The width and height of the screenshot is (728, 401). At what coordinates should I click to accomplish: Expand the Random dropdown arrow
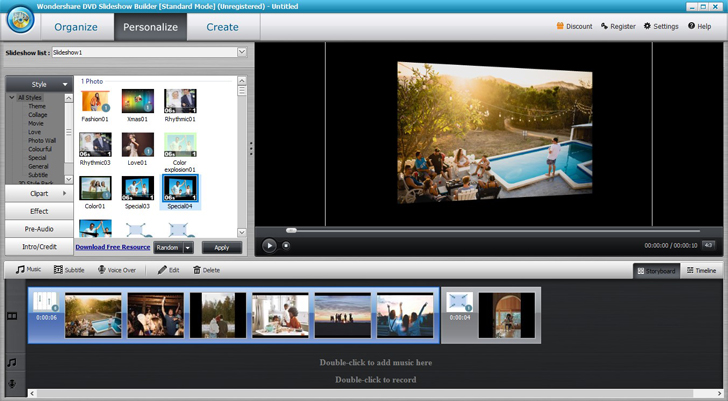187,247
